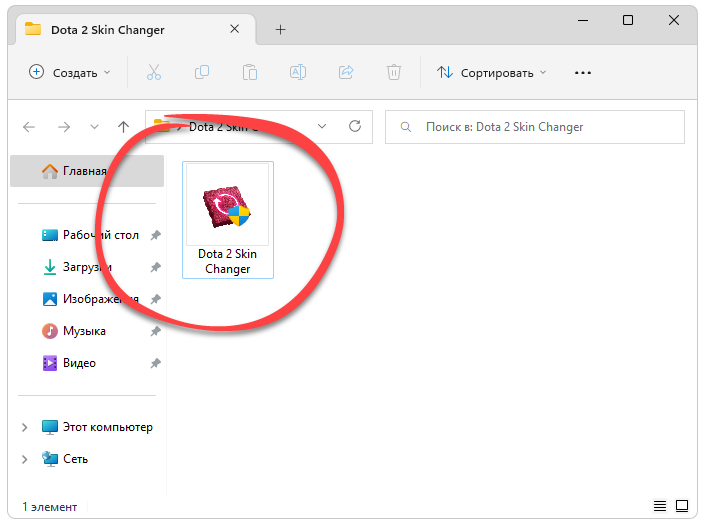Image resolution: width=702 pixels, height=523 pixels.
Task: Add a new Explorer tab
Action: (280, 30)
